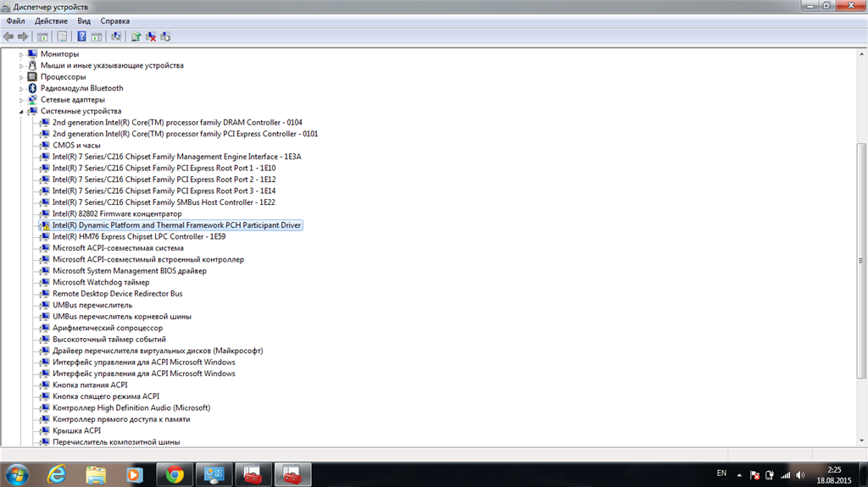Click the volume speaker tray icon
868x487 pixels.
click(800, 475)
